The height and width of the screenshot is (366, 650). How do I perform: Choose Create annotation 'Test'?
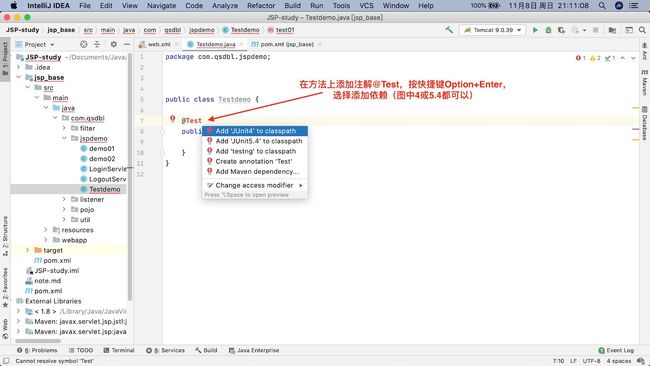pos(255,161)
